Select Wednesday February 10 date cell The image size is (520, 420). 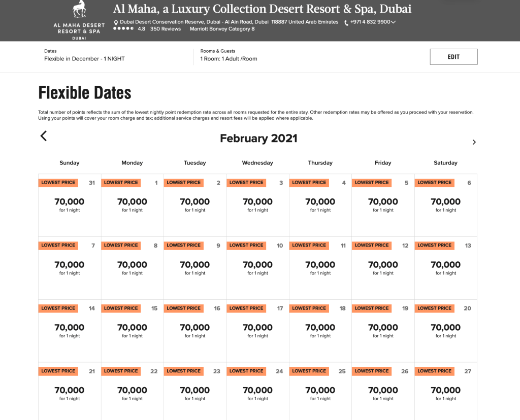257,268
